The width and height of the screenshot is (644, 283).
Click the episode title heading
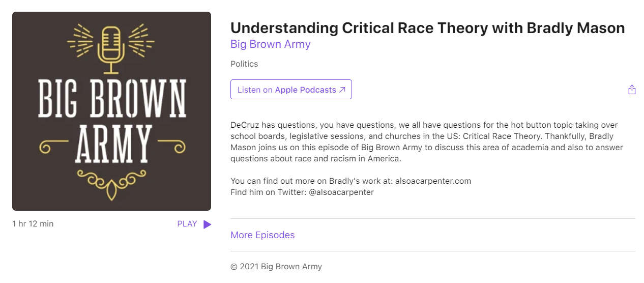coord(427,27)
